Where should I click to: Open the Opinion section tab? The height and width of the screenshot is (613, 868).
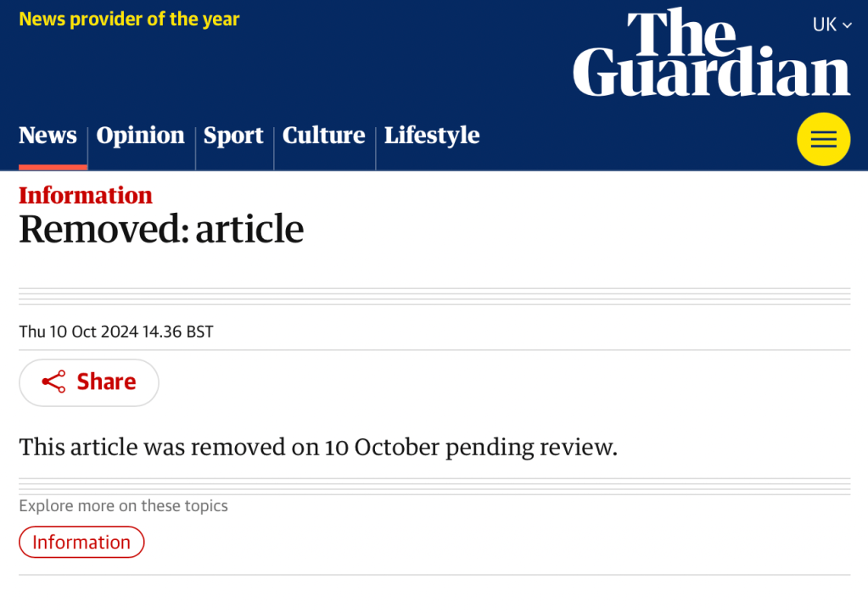[x=140, y=136]
